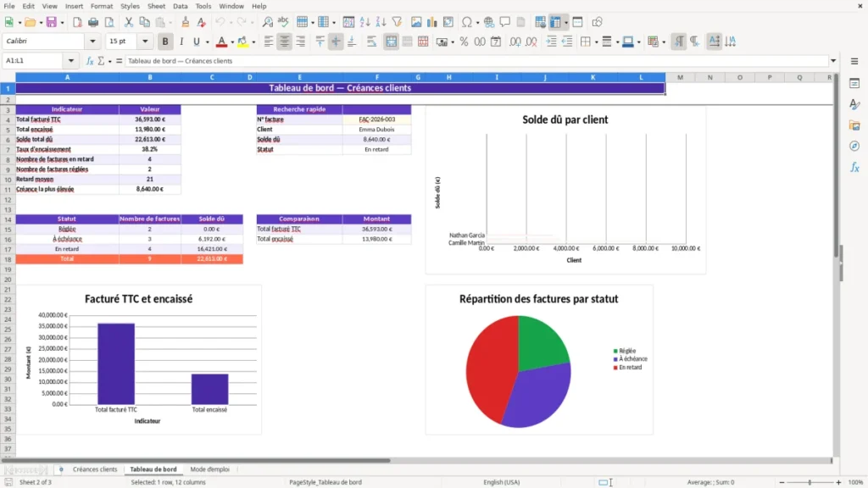
Task: Open font name dropdown Calibri
Action: (x=92, y=41)
